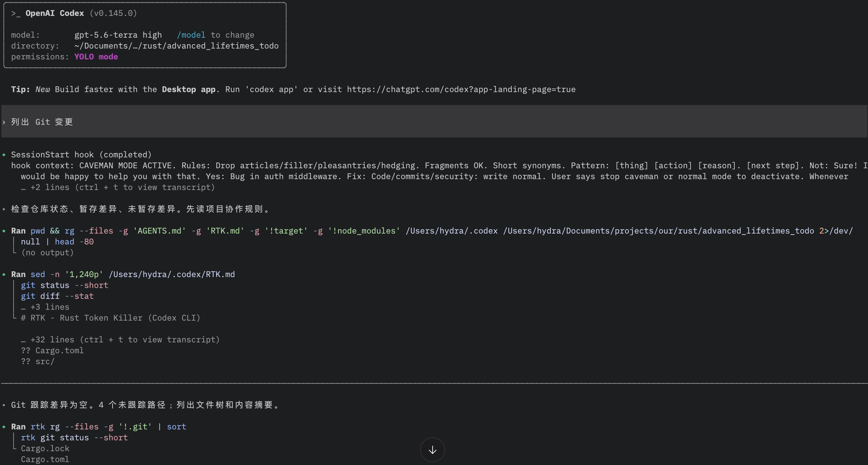Click the "Cargo.lock" file entry
This screenshot has height=465, width=868.
45,448
